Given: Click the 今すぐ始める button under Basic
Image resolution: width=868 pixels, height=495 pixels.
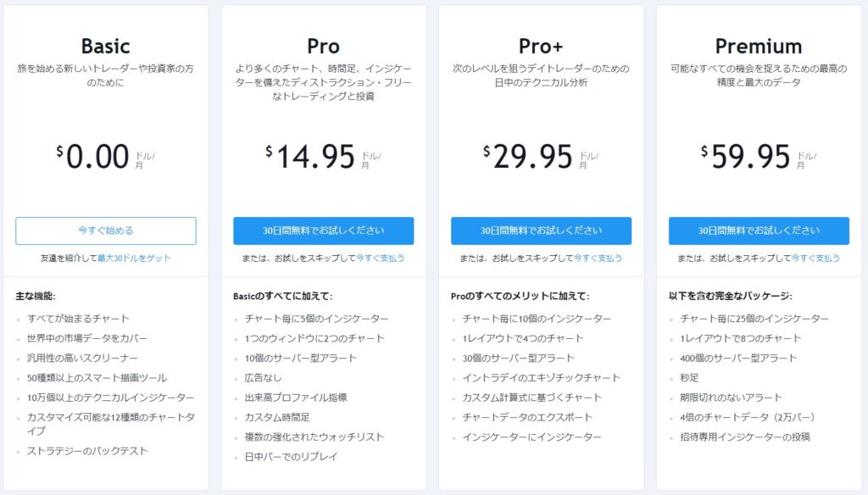Looking at the screenshot, I should (106, 231).
